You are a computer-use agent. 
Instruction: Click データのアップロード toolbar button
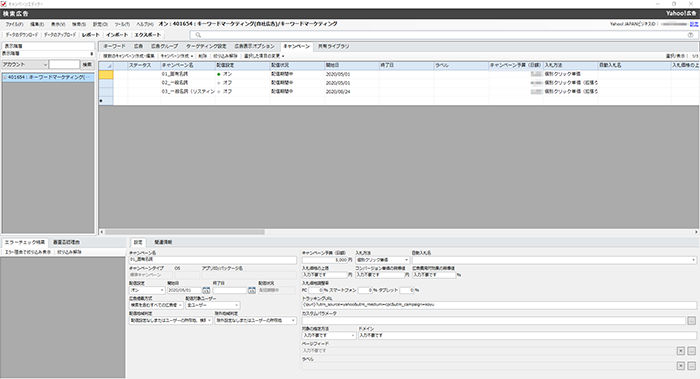tap(60, 35)
